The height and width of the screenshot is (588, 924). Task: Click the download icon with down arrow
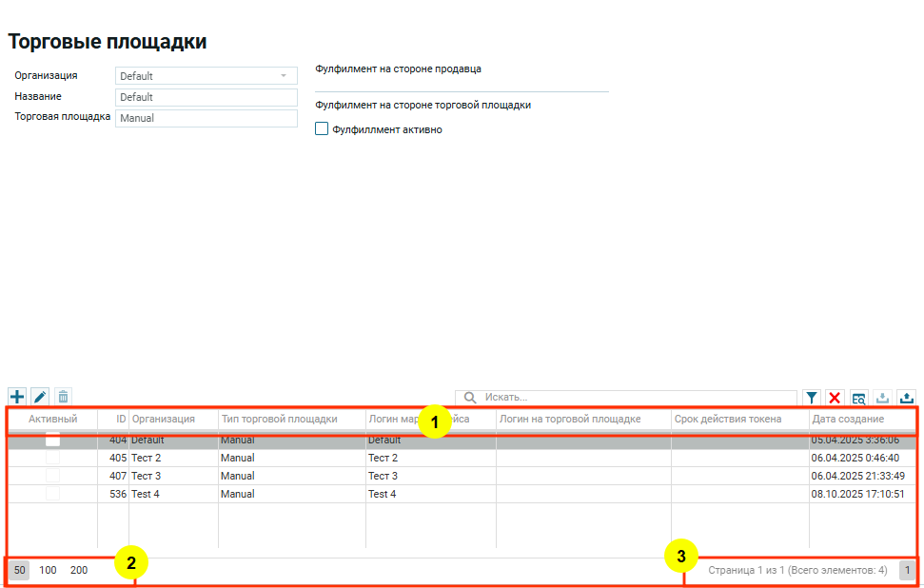(882, 398)
